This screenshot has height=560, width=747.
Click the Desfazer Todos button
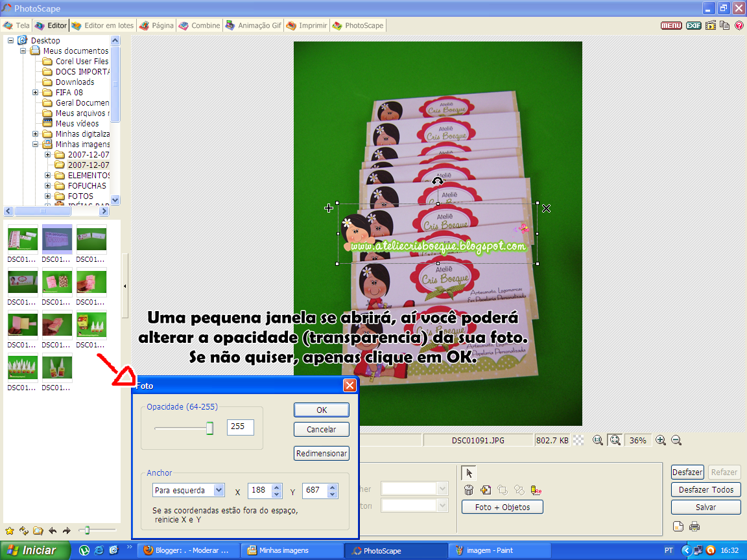point(706,489)
